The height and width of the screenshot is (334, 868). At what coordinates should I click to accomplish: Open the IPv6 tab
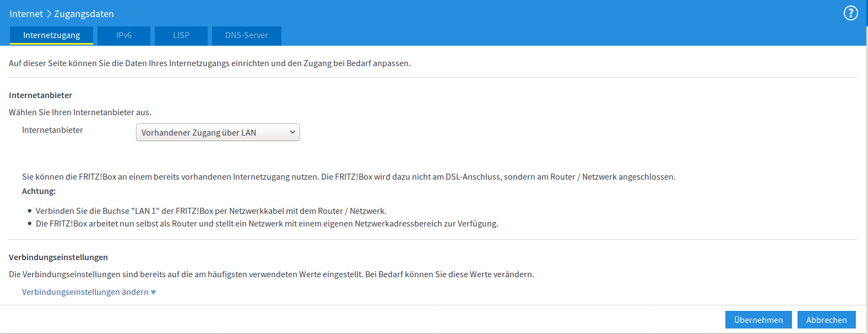click(x=124, y=35)
